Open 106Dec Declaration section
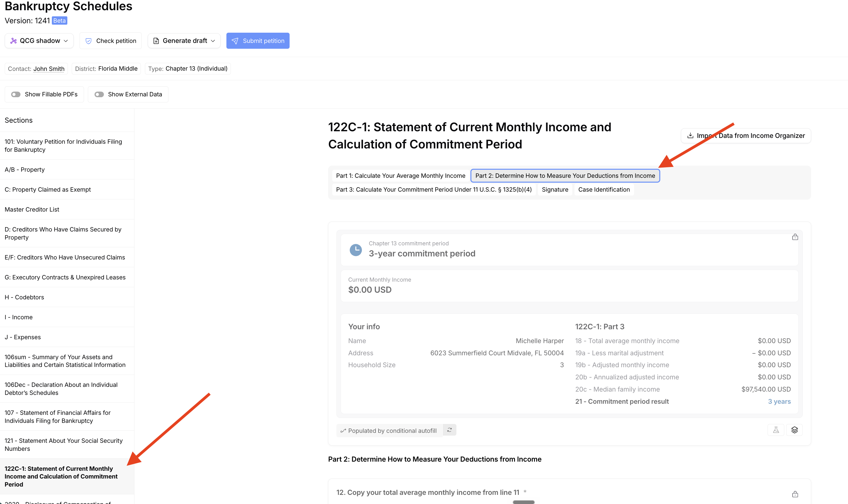The width and height of the screenshot is (848, 504). [x=67, y=389]
